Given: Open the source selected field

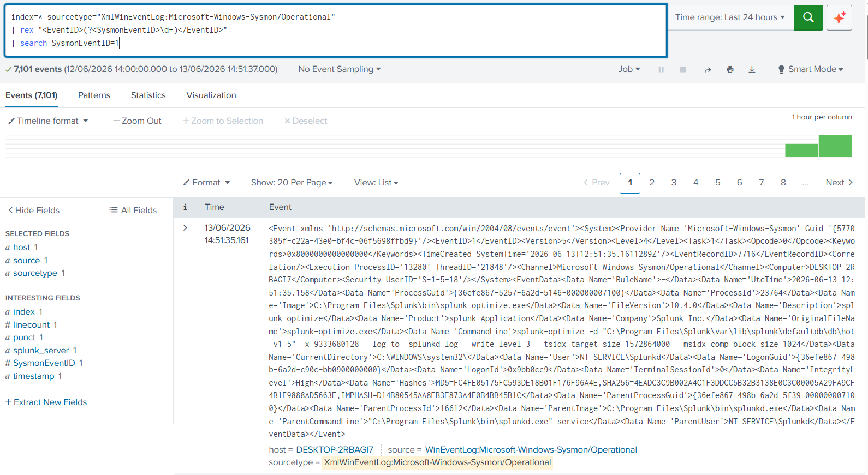Looking at the screenshot, I should [26, 261].
